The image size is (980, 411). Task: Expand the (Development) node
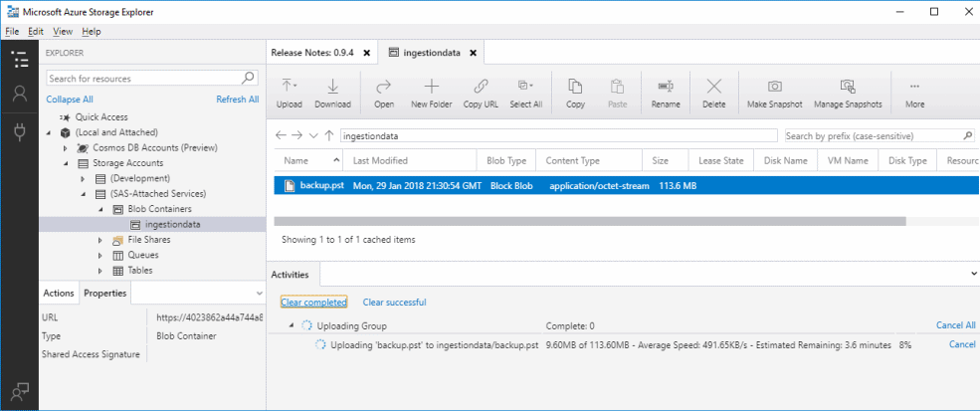pos(83,179)
